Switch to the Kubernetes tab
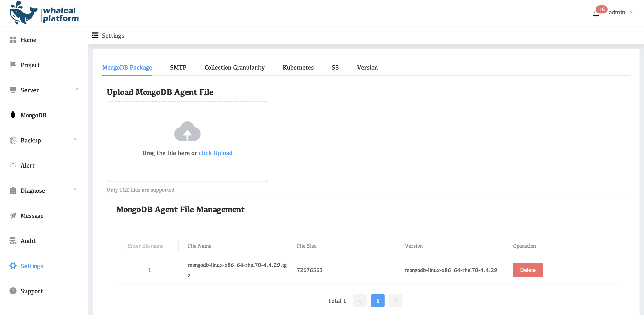This screenshot has height=315, width=644. [x=298, y=68]
